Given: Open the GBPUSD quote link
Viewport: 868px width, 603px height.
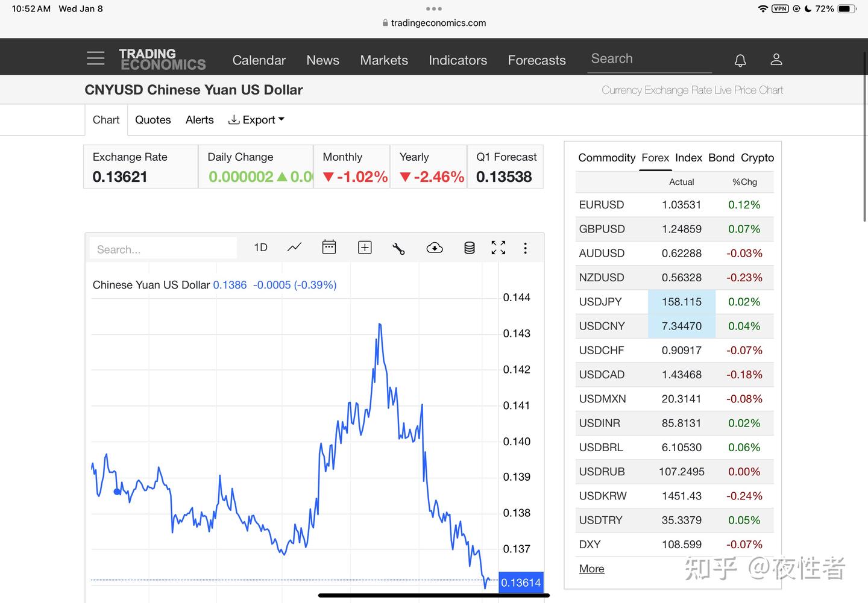Looking at the screenshot, I should click(x=602, y=229).
